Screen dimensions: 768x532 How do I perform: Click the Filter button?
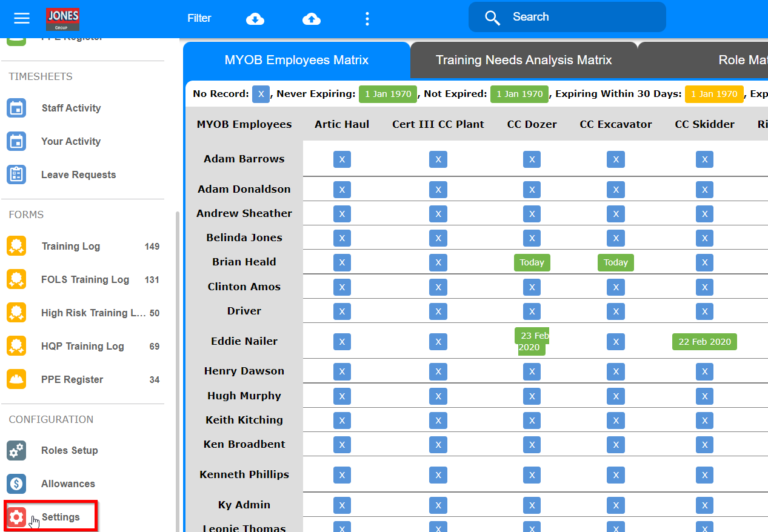tap(199, 18)
